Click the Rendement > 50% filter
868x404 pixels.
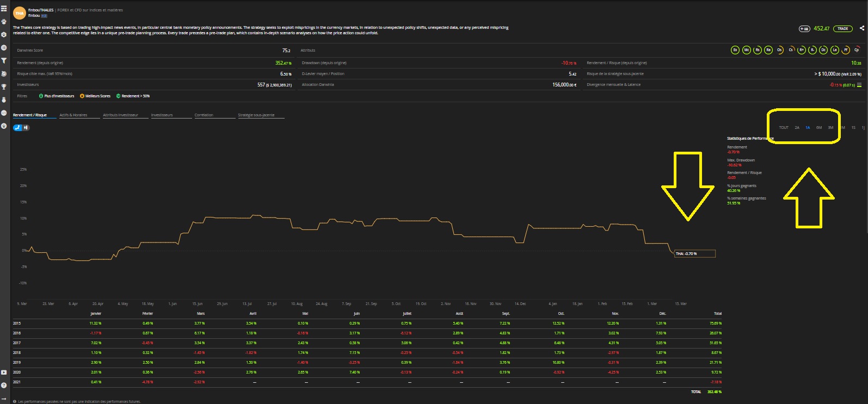click(x=133, y=96)
